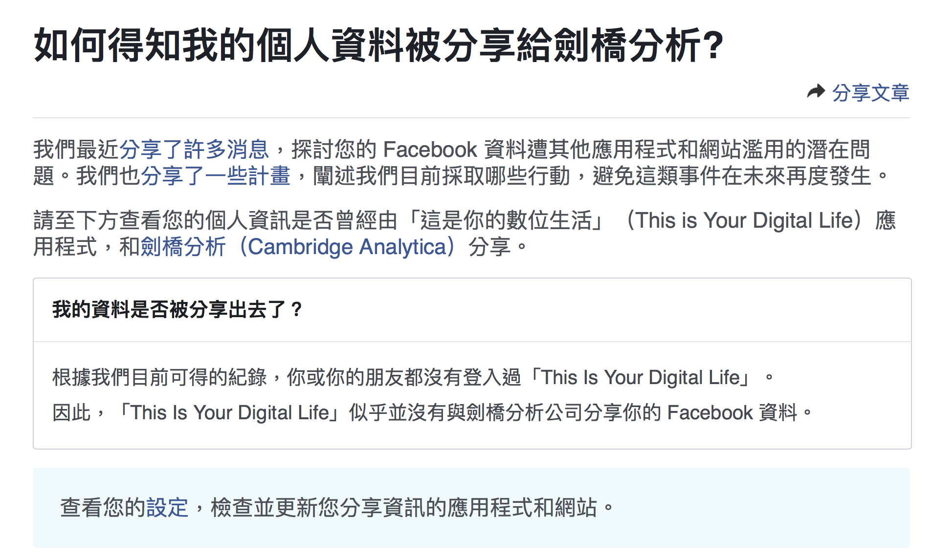Screen dimensions: 932x560
Task: Click the 我的資料是否被分享出去了 box heading
Action: (x=177, y=310)
